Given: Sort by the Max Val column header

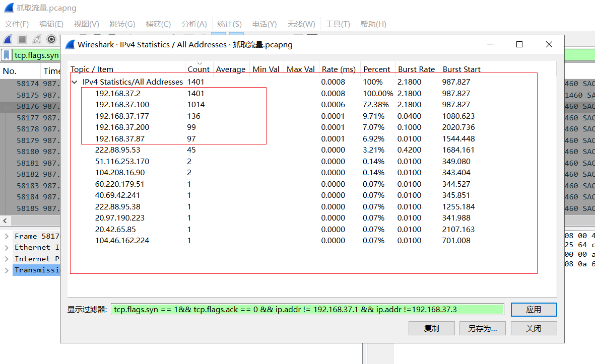Looking at the screenshot, I should pos(301,69).
